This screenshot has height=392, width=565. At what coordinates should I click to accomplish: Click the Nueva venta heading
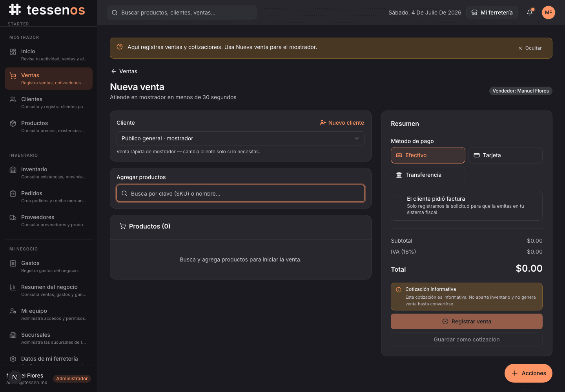[x=137, y=87]
